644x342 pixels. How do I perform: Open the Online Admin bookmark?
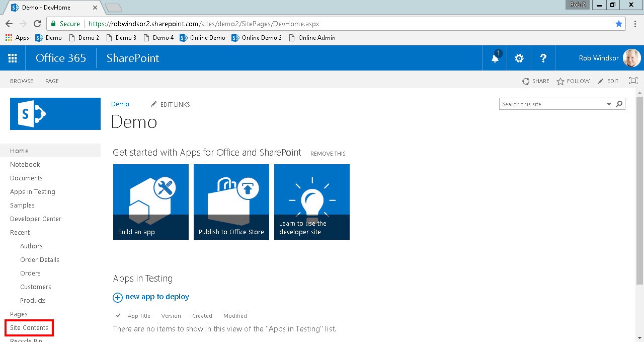(312, 38)
